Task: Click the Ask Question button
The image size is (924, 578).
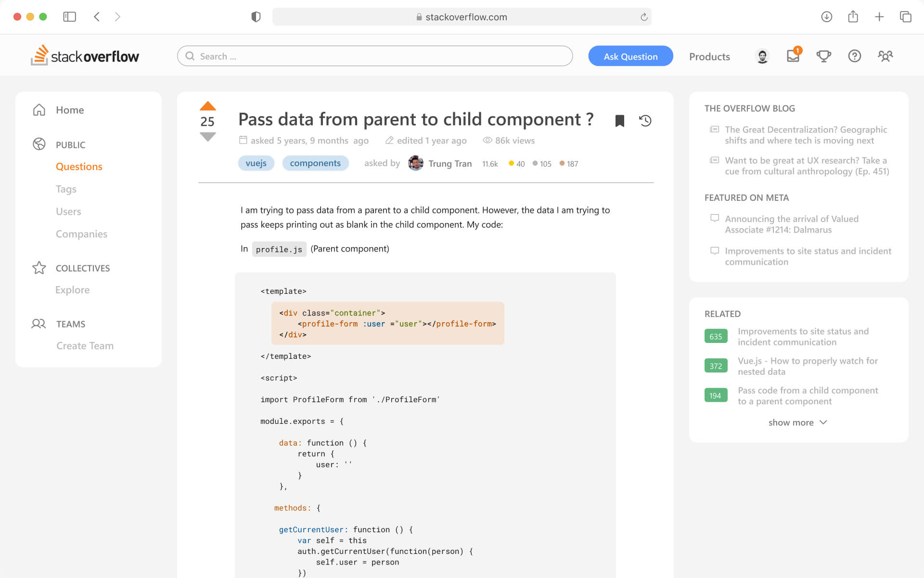Action: coord(630,56)
